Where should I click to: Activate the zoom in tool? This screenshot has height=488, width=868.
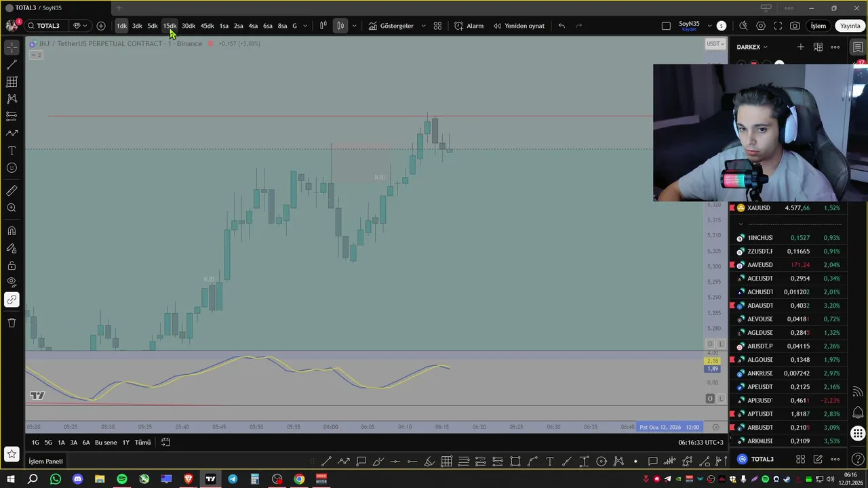click(12, 207)
